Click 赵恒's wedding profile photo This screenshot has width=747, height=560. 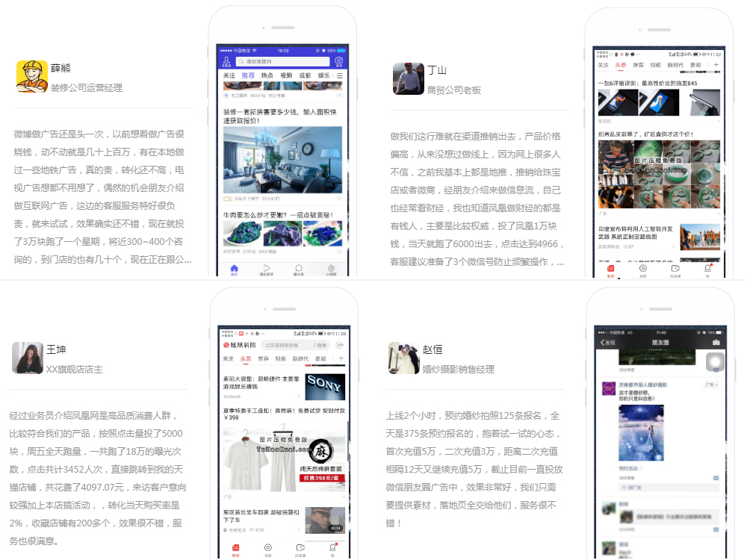[x=404, y=358]
